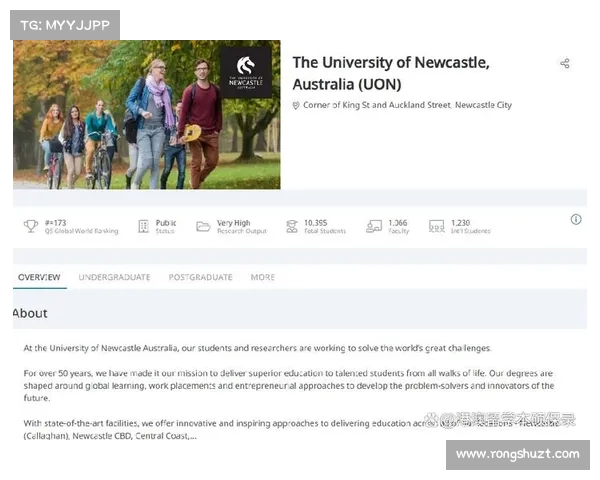
Task: Click the share icon beside university title
Action: click(565, 63)
